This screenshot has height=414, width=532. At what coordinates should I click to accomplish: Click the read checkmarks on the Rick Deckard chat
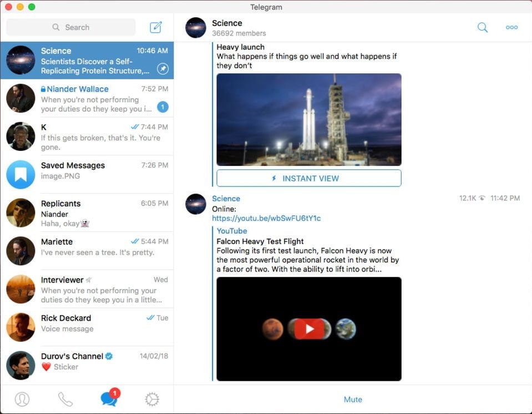pos(150,317)
